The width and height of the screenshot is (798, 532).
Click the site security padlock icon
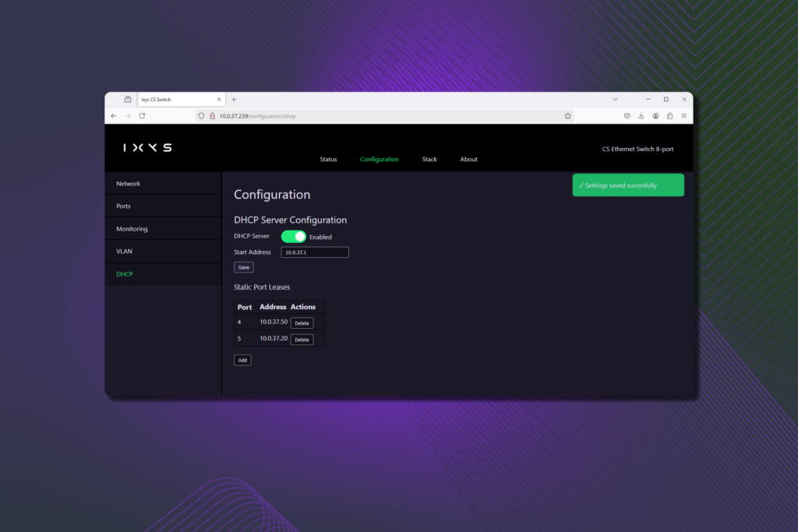(212, 116)
